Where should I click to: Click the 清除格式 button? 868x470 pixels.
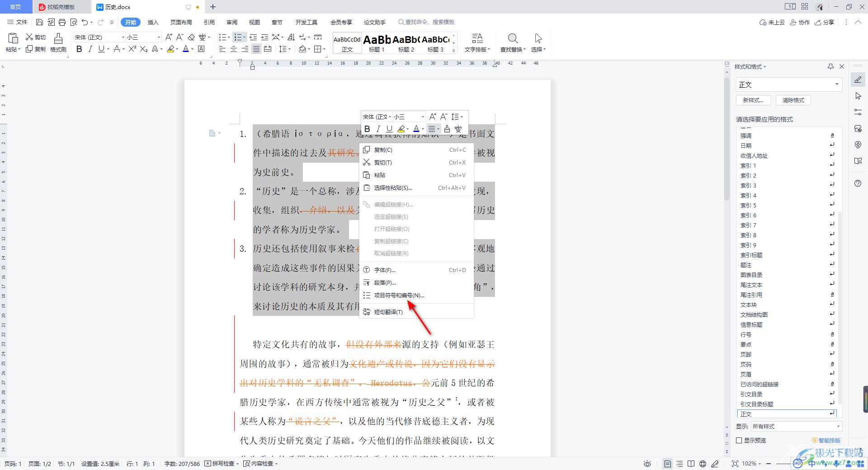click(x=793, y=100)
